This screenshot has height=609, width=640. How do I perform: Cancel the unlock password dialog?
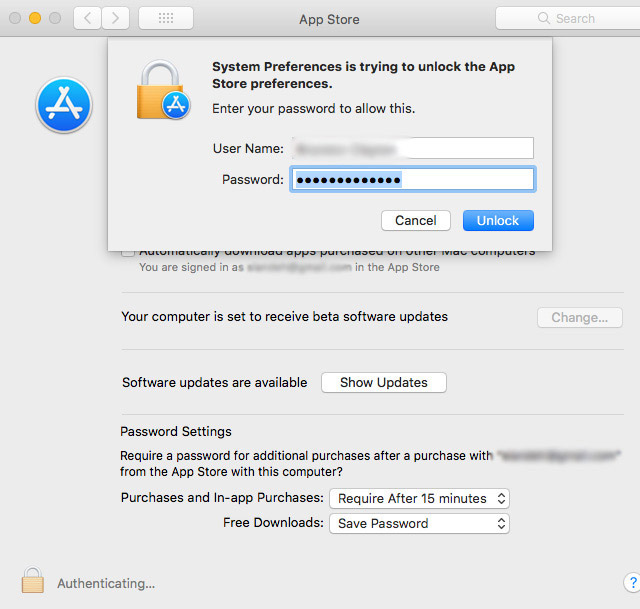click(x=416, y=221)
